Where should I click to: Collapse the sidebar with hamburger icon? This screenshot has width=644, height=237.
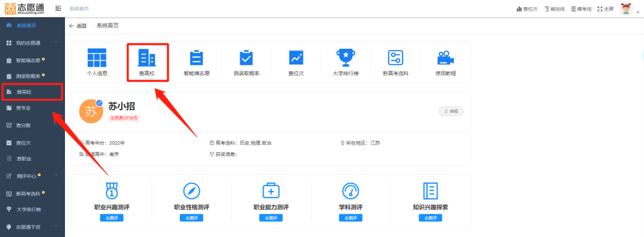point(58,8)
